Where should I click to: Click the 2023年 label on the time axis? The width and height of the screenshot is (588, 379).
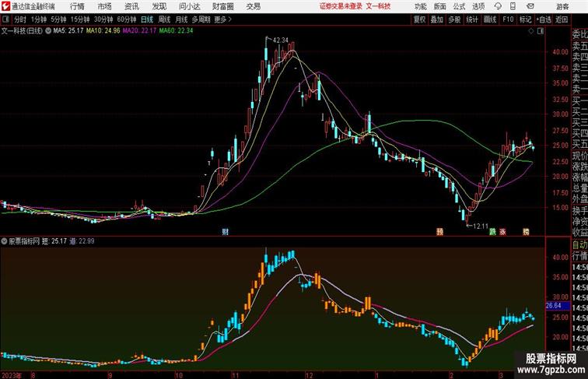[x=12, y=375]
